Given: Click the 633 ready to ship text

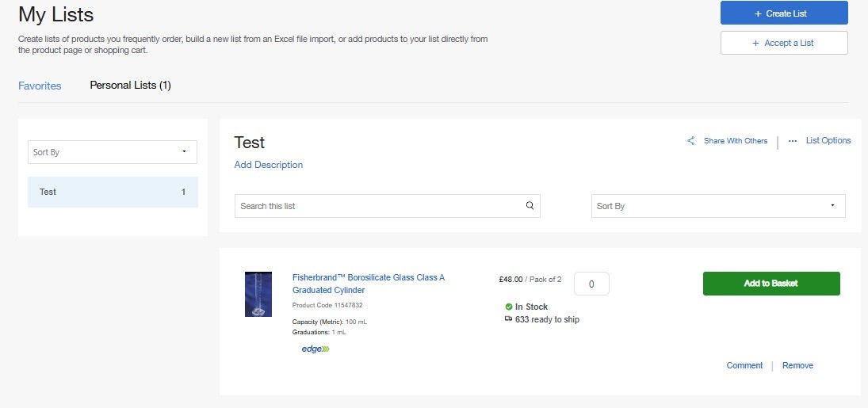Looking at the screenshot, I should coord(547,319).
